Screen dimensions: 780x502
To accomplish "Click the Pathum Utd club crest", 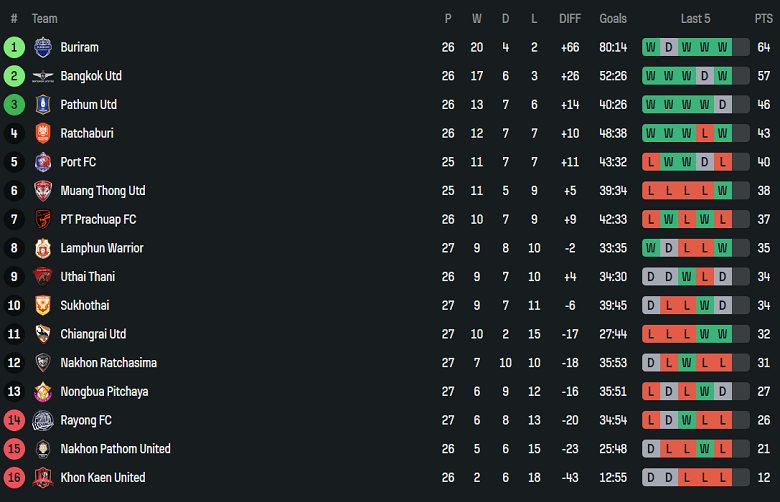I will (42, 104).
